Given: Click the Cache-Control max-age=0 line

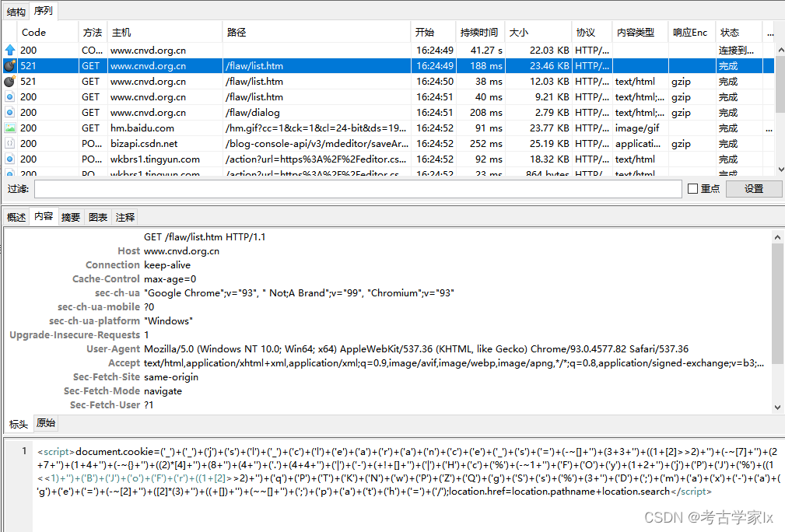Looking at the screenshot, I should pos(134,278).
